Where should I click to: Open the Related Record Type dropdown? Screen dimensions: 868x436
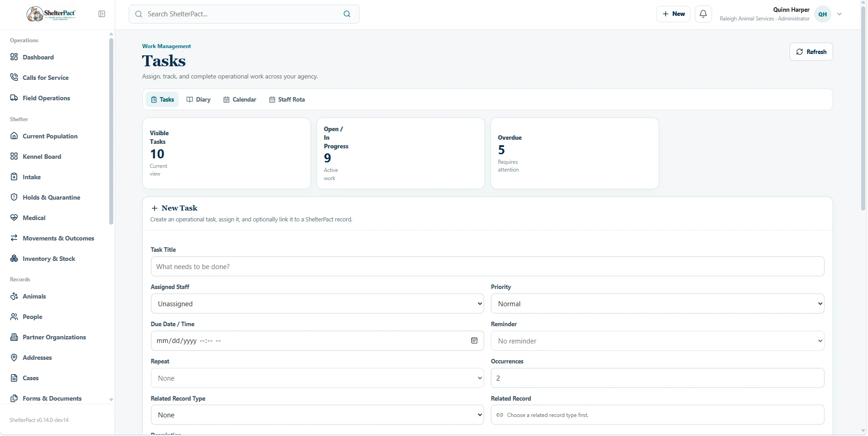coord(317,415)
